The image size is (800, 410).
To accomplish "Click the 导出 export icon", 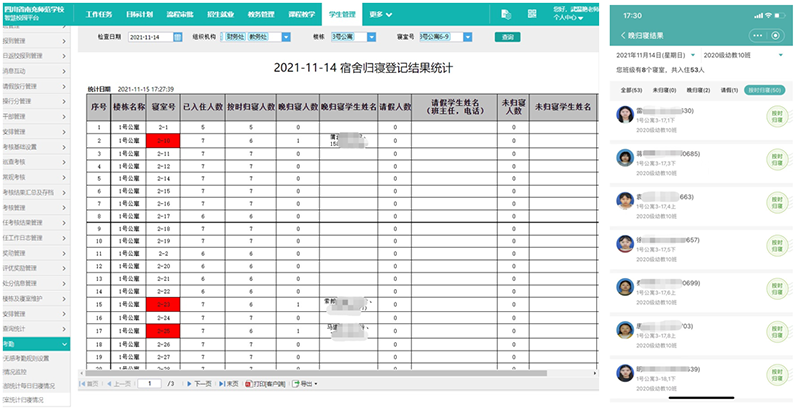I will tap(304, 383).
